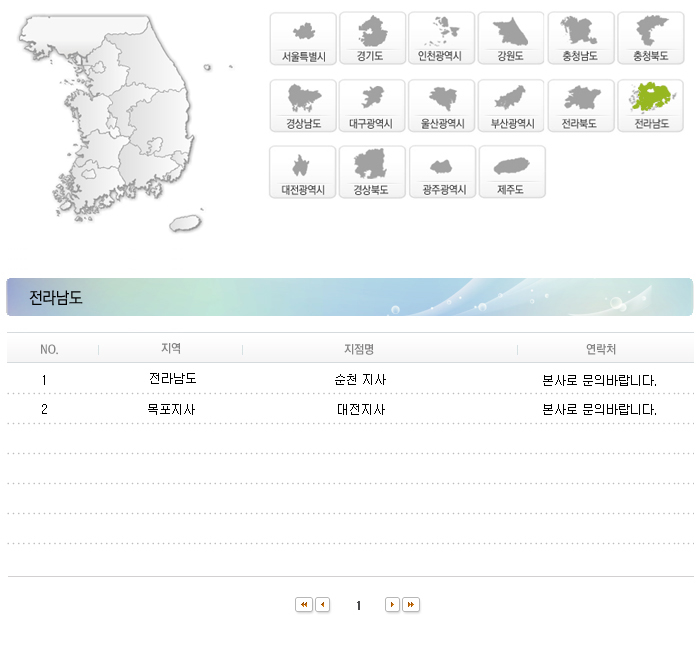Jump to the last page of results
699x654 pixels.
[411, 605]
